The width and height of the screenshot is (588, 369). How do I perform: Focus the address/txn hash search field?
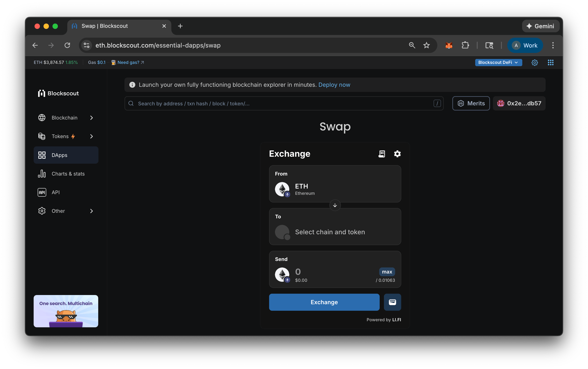284,104
